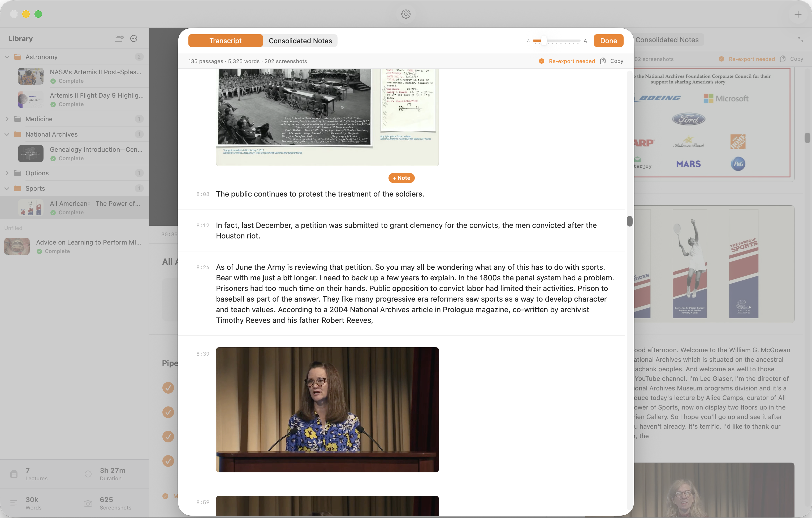Collapse the Astronomy folder
The width and height of the screenshot is (812, 518).
[x=7, y=57]
